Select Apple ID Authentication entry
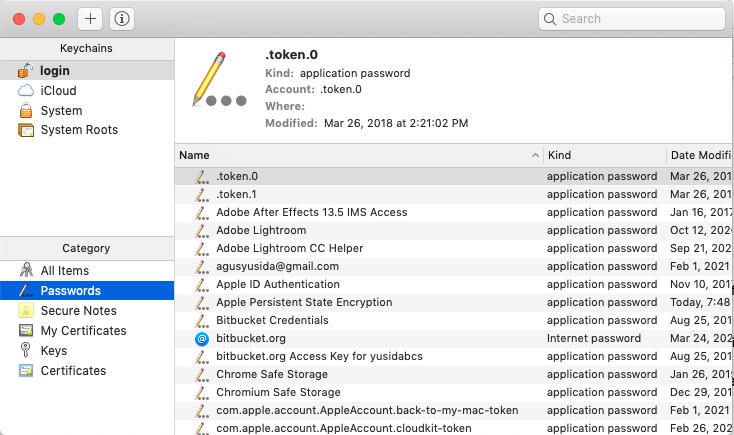The height and width of the screenshot is (435, 734). [x=455, y=284]
